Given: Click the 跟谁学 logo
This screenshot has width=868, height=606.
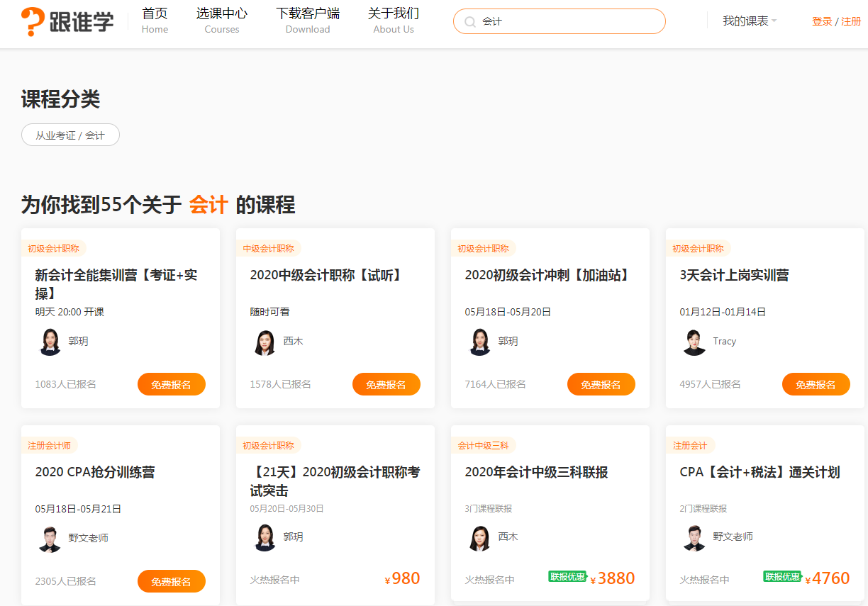Looking at the screenshot, I should (x=67, y=20).
